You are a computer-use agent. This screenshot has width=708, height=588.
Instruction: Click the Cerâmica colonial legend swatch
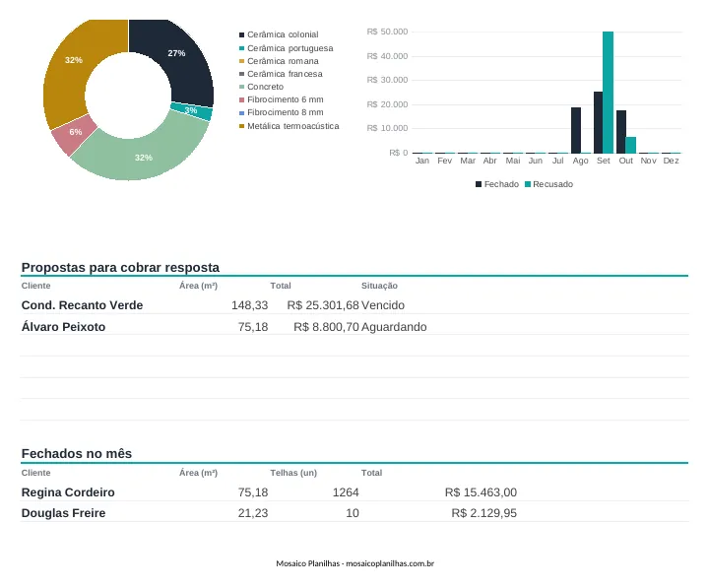coord(241,34)
